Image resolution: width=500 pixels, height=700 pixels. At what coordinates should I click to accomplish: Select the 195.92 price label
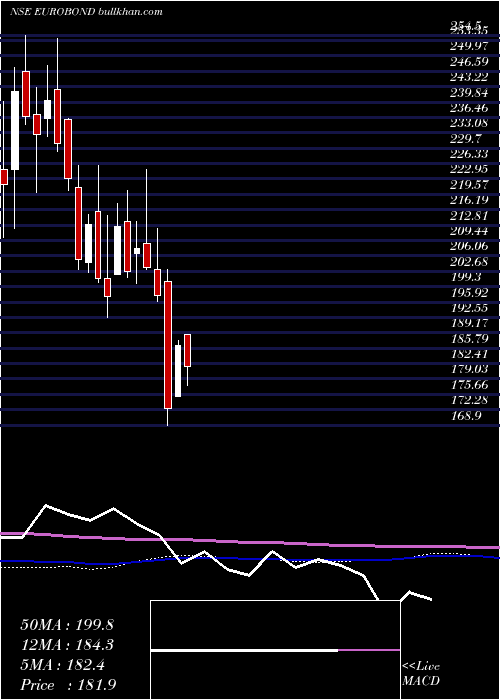tap(469, 292)
